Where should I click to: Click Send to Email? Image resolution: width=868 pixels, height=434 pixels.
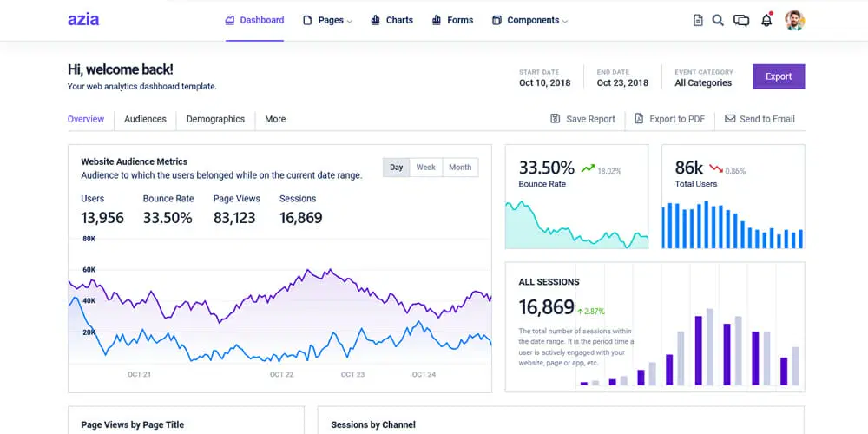pyautogui.click(x=760, y=119)
